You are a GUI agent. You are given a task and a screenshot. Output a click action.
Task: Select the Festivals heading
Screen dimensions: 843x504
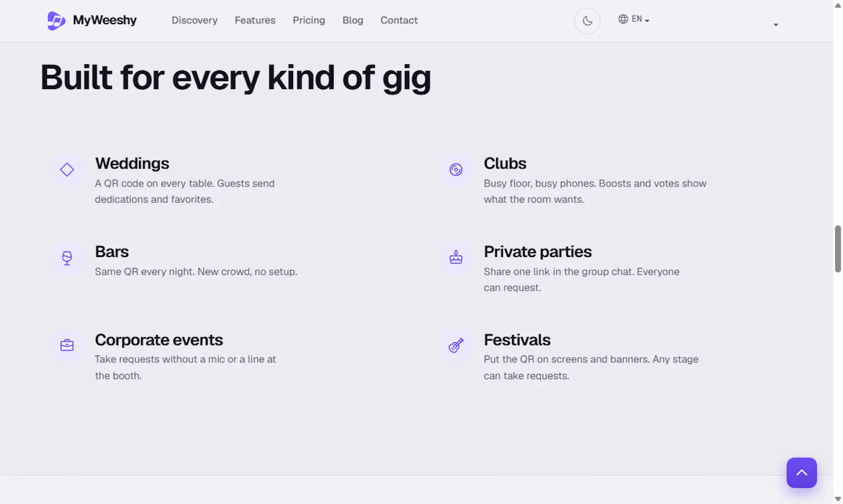click(517, 340)
